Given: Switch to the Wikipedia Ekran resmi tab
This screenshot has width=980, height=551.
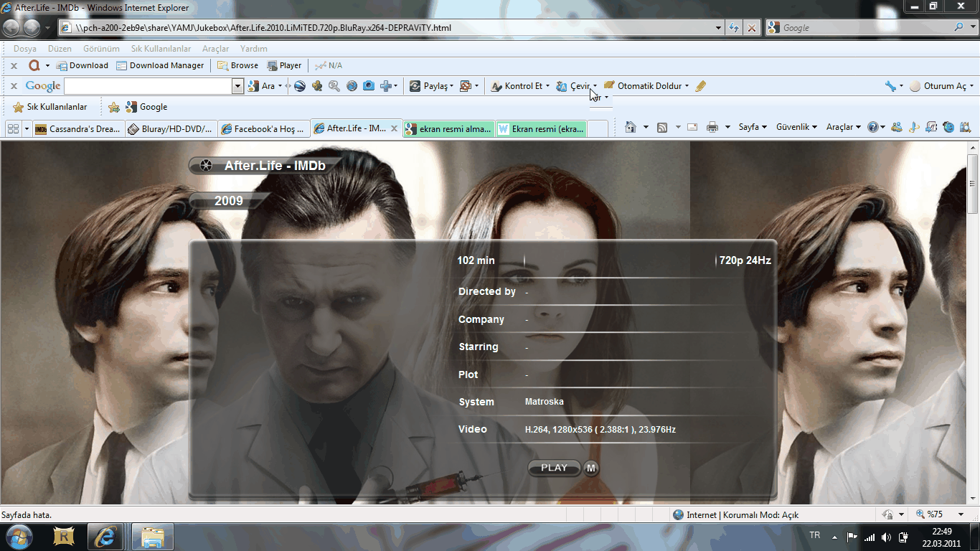Looking at the screenshot, I should click(541, 129).
